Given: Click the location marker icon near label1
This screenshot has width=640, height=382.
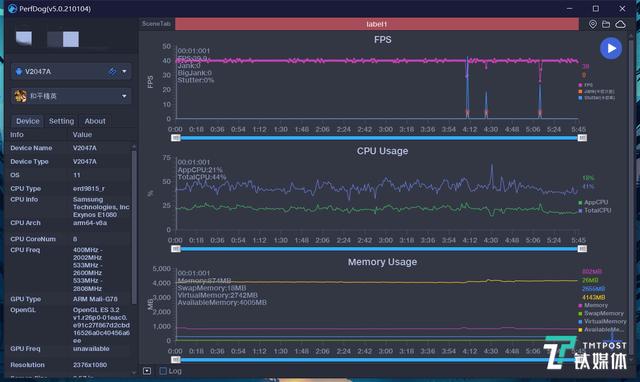Looking at the screenshot, I should 593,24.
